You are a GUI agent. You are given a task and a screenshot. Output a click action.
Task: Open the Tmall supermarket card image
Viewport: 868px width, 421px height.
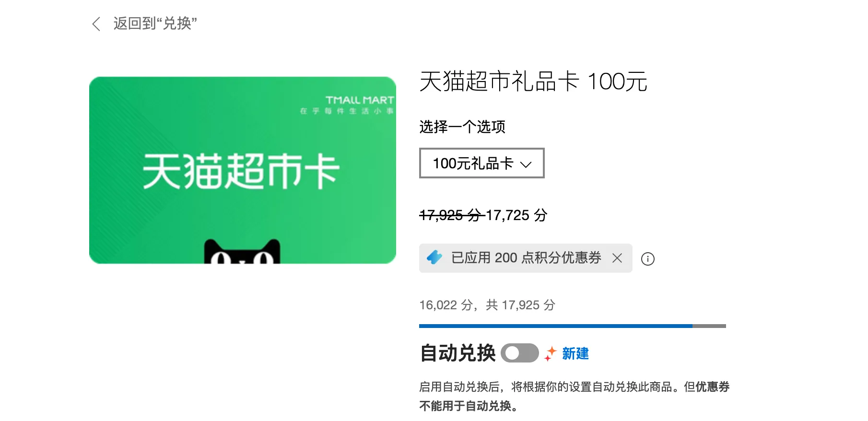click(x=243, y=170)
